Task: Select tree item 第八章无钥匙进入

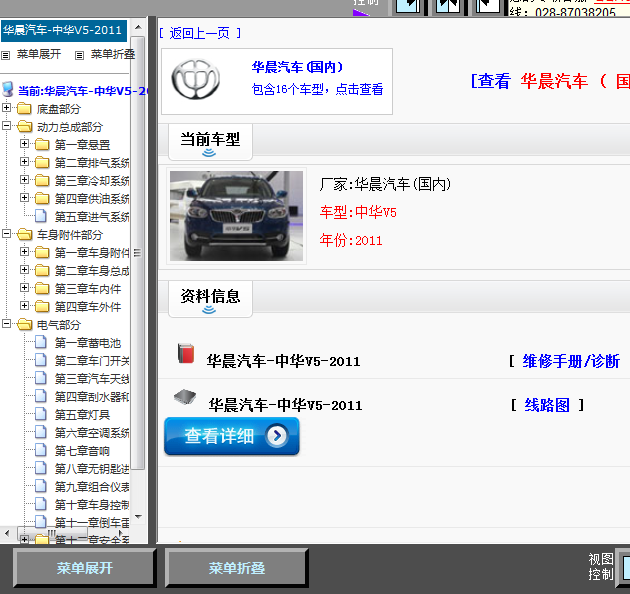Action: 92,469
